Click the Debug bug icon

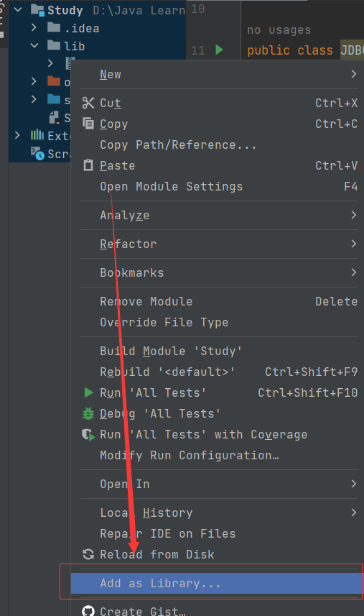[x=88, y=413]
